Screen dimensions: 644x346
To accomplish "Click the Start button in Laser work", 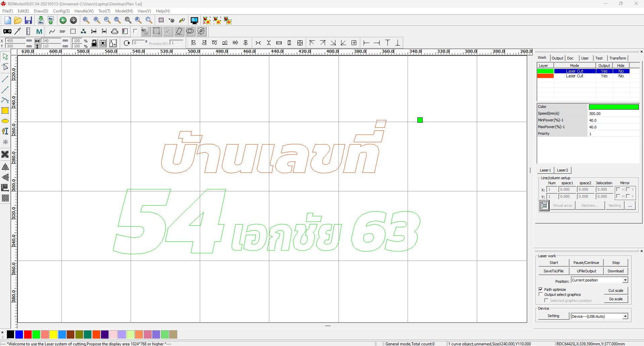I will (554, 263).
